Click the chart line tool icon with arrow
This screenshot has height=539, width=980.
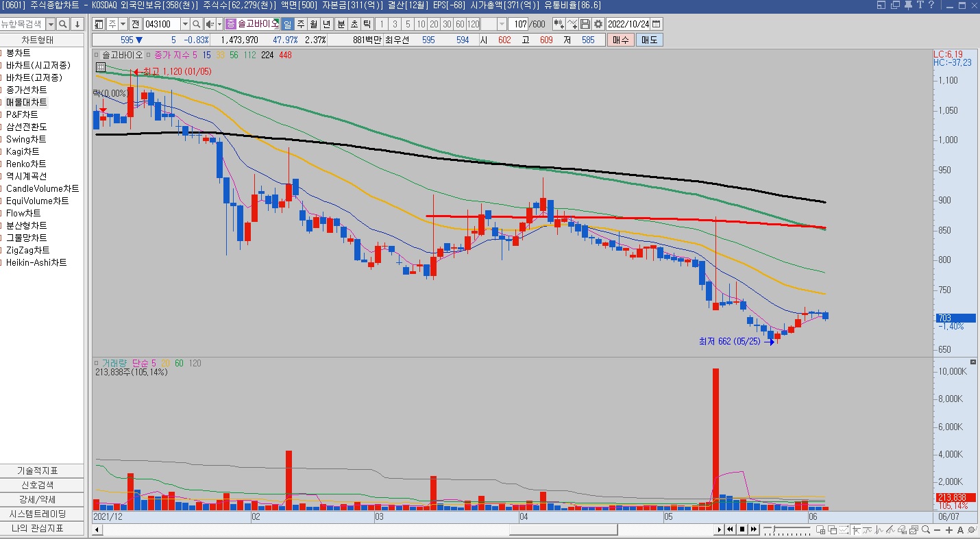[573, 24]
